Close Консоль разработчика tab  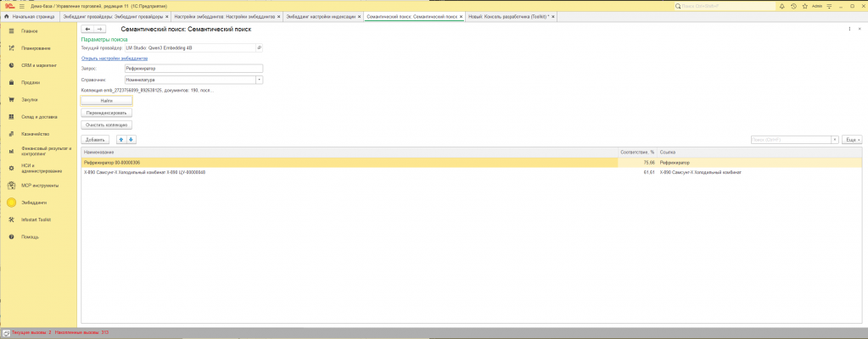(x=552, y=17)
